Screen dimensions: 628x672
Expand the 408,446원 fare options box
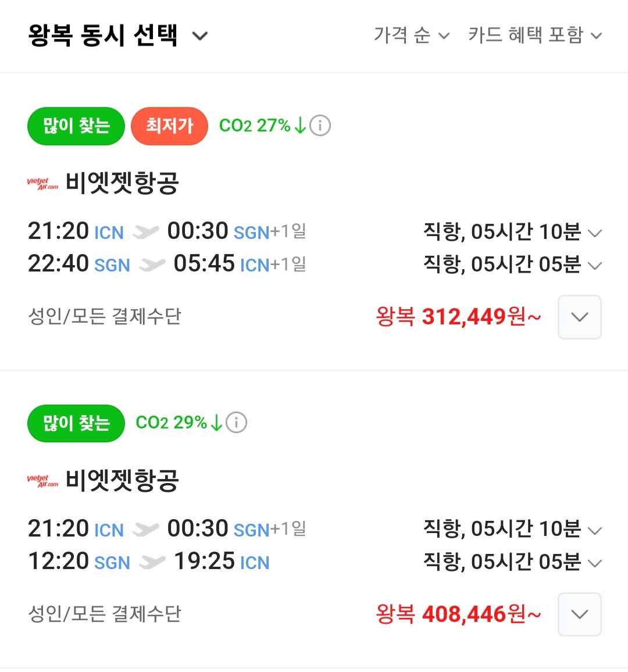(x=579, y=614)
